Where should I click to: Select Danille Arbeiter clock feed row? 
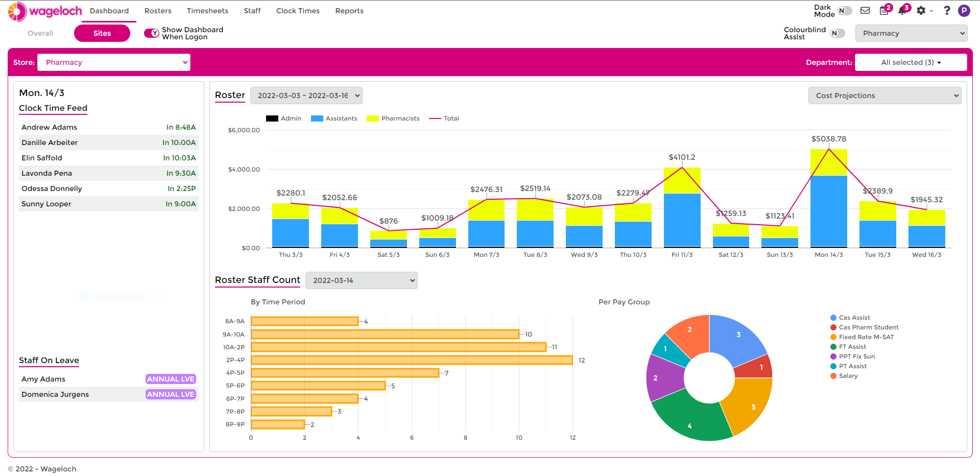[x=109, y=142]
